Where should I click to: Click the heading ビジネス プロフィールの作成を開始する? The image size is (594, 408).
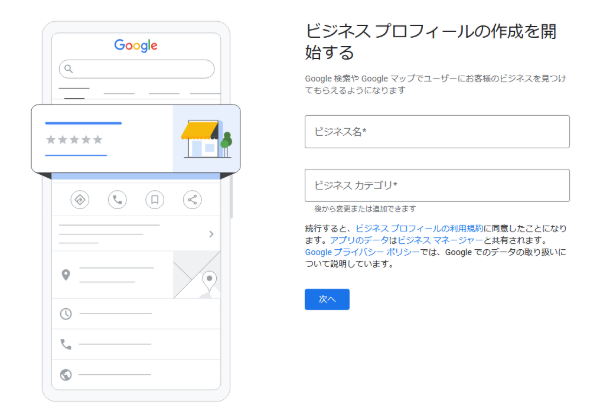431,42
